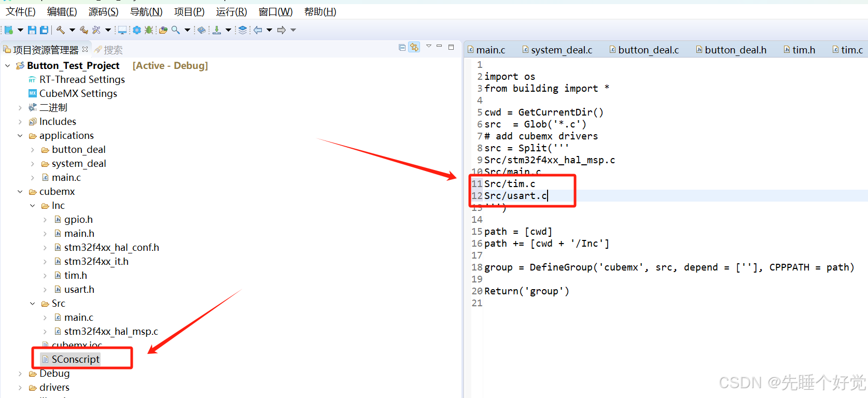Click the Save All (double floppy disk) icon
The width and height of the screenshot is (868, 398).
[x=44, y=30]
